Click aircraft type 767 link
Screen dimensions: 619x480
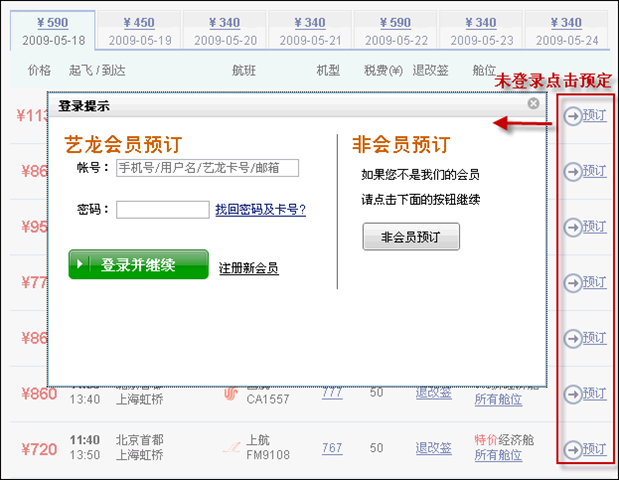click(x=331, y=448)
